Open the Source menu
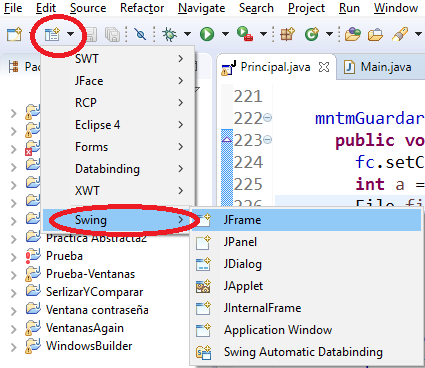425x368 pixels. [88, 8]
